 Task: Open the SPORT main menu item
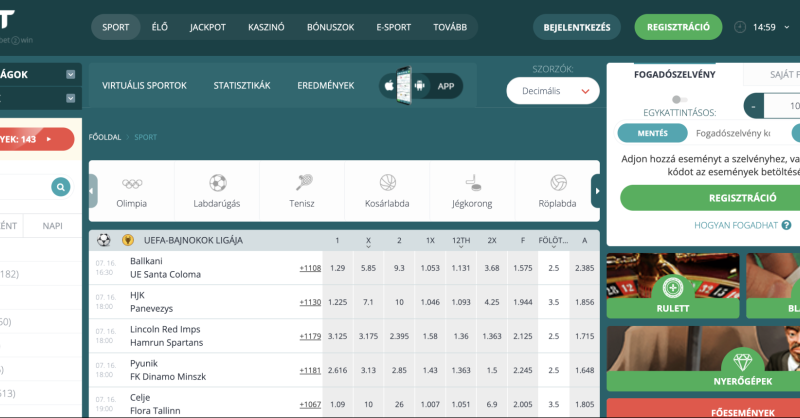(115, 27)
